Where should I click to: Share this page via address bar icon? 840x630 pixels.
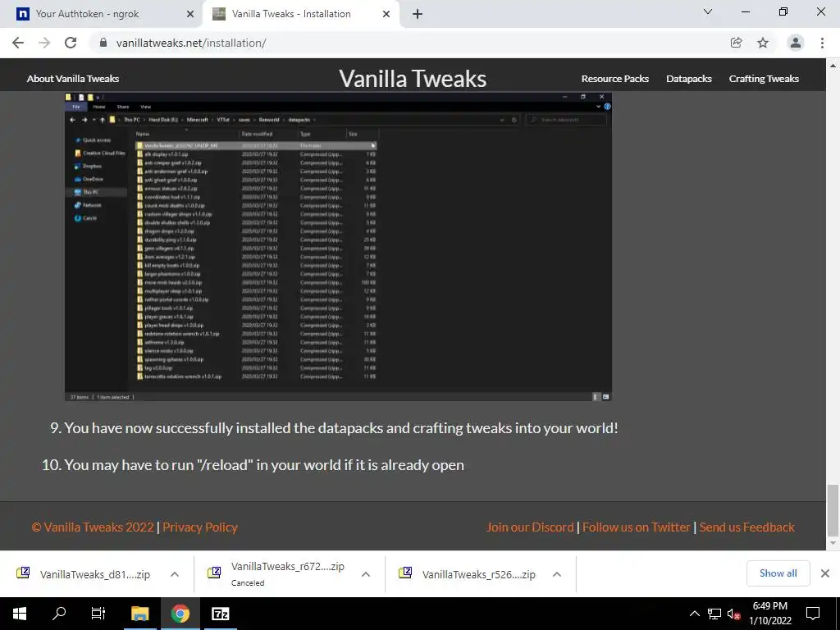pos(736,43)
